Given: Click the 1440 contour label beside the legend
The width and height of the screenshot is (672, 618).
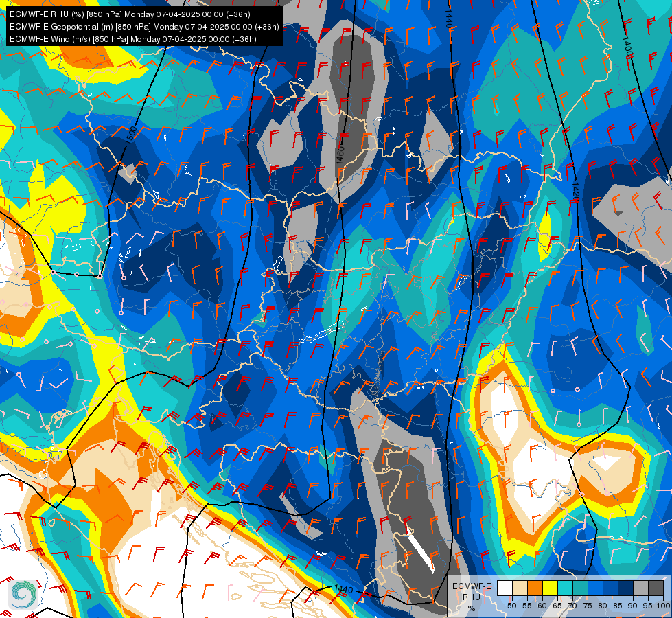Looking at the screenshot, I should 343,589.
